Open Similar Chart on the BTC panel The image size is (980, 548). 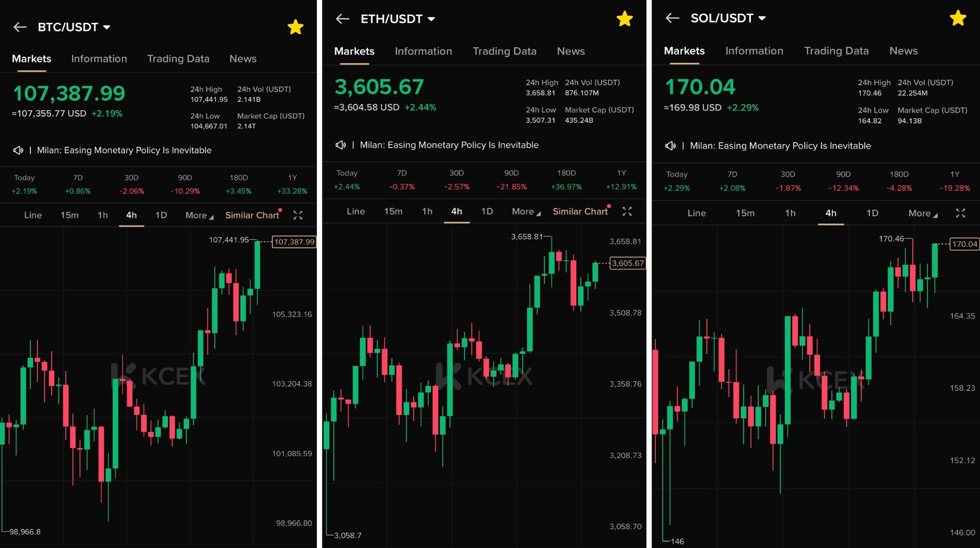[252, 215]
